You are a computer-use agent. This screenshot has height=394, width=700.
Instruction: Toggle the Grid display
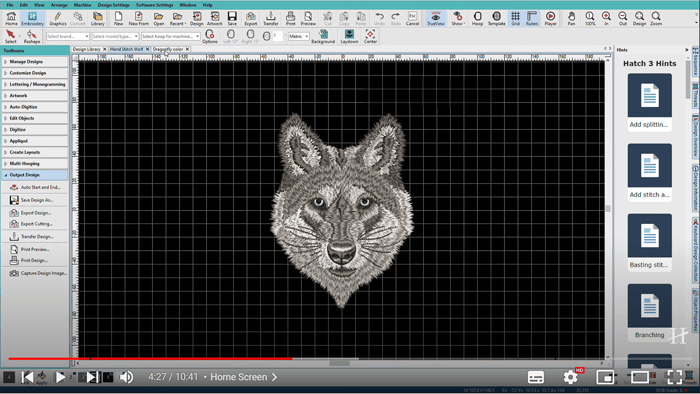coord(515,18)
